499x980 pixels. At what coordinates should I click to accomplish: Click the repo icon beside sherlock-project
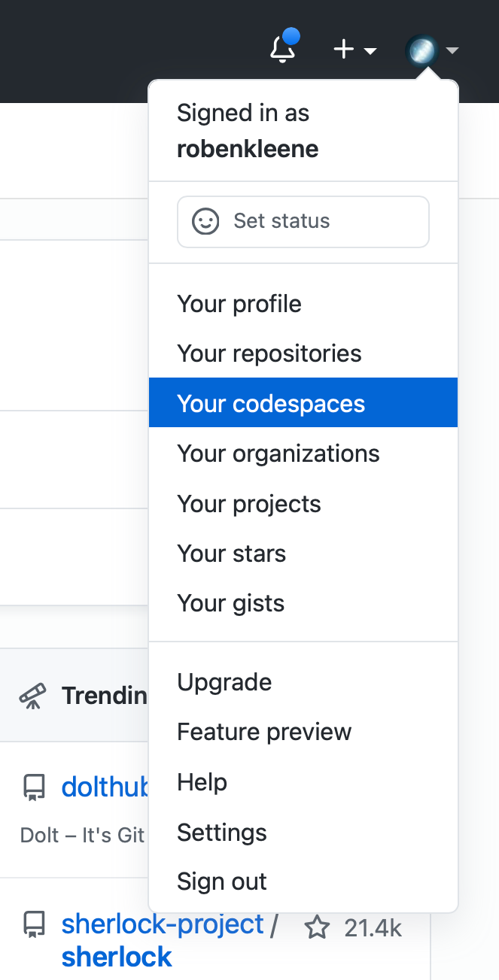34,924
